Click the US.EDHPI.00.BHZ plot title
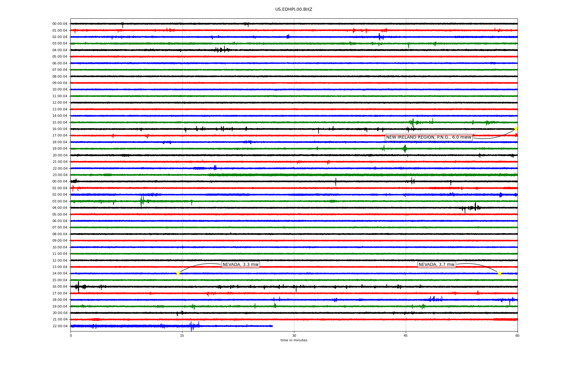 pos(294,10)
